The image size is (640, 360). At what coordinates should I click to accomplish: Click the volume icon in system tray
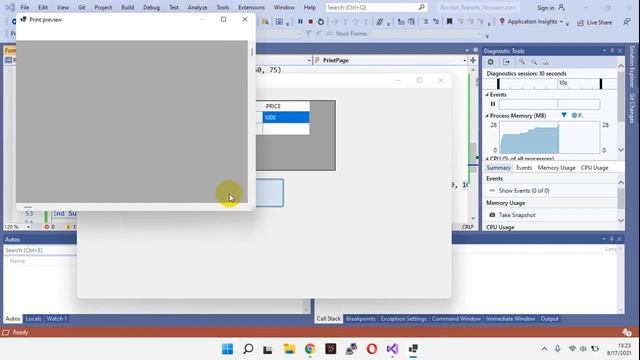coord(583,349)
